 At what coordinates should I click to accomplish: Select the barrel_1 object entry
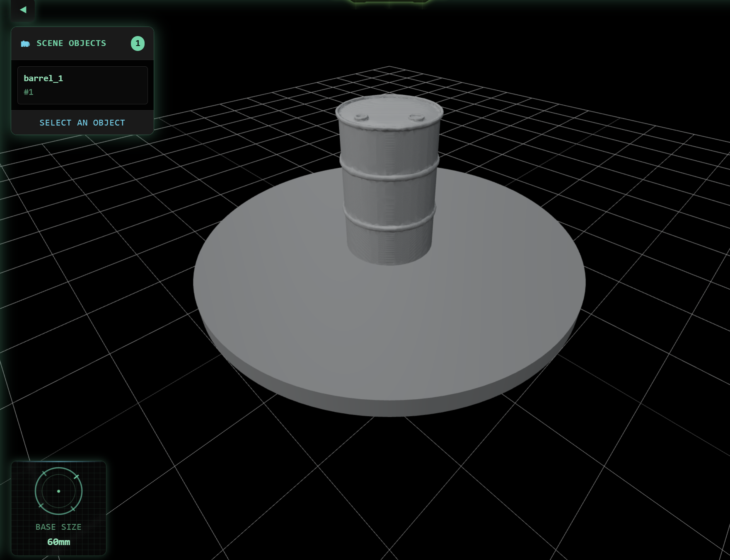tap(82, 85)
